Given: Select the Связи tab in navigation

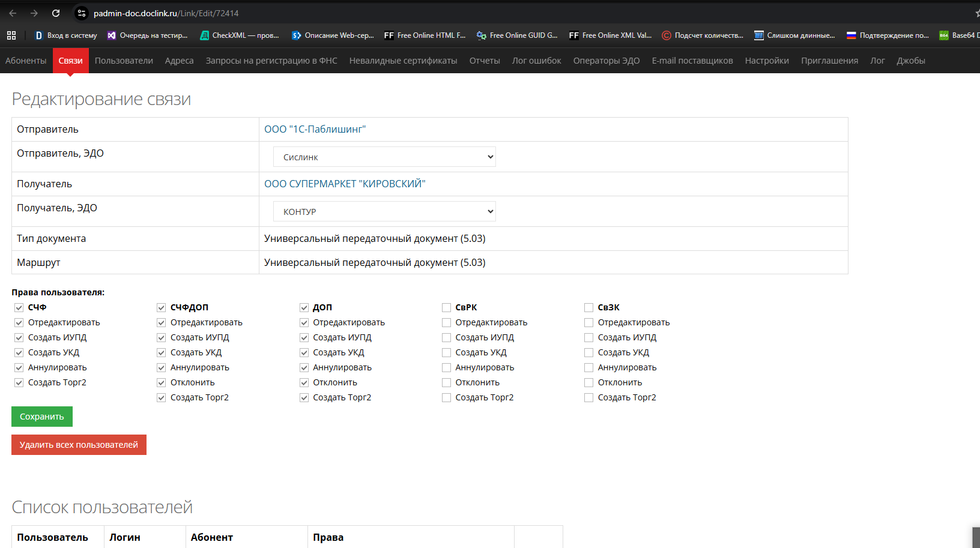Looking at the screenshot, I should 71,61.
